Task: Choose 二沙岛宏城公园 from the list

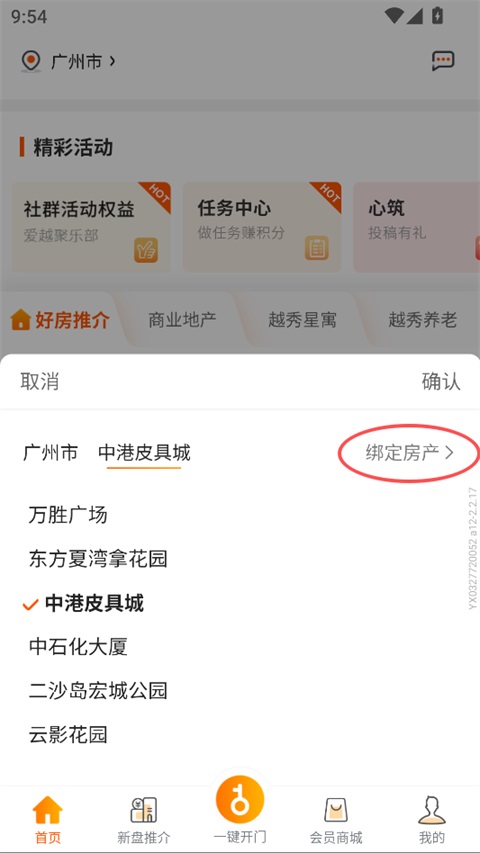Action: [98, 690]
